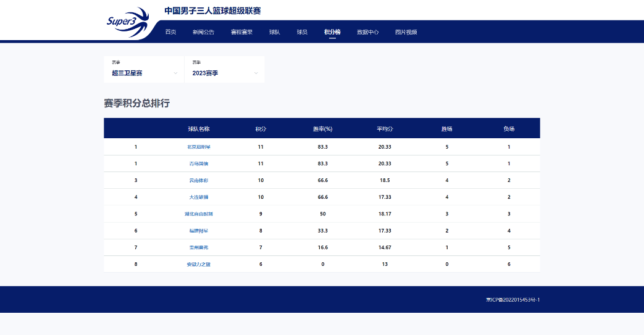Switch to the 球队 teams tab
Screen dimensions: 644x335
click(x=274, y=32)
